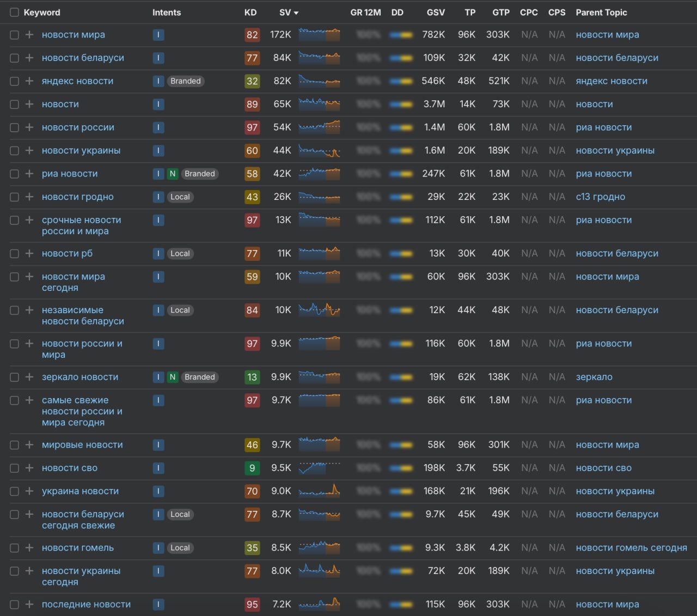This screenshot has width=697, height=616.
Task: Open the trend chart for новости россии
Action: tap(319, 127)
